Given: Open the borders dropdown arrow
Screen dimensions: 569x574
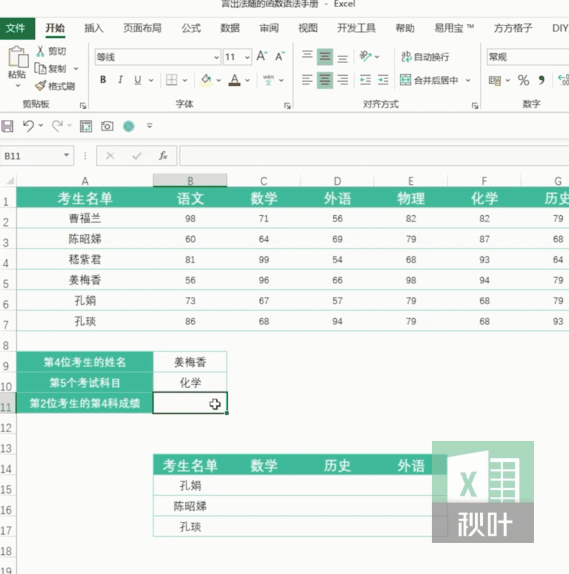Looking at the screenshot, I should pyautogui.click(x=185, y=80).
